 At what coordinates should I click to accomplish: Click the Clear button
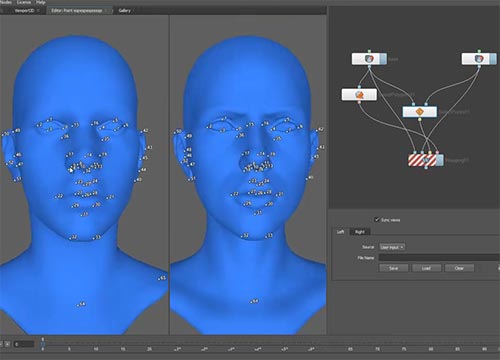pyautogui.click(x=459, y=268)
